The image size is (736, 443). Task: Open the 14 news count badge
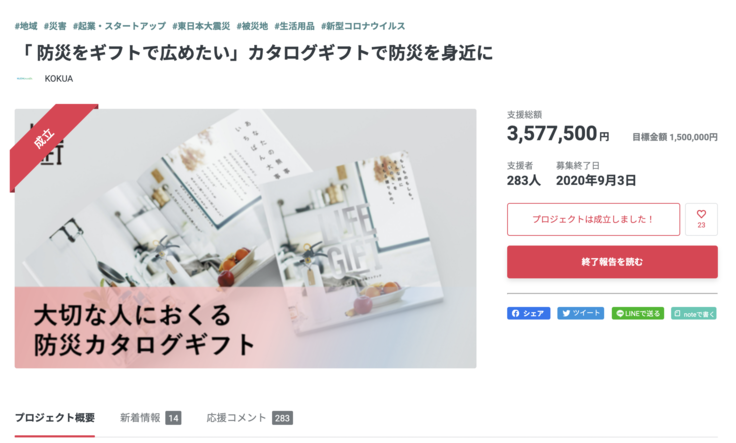173,418
